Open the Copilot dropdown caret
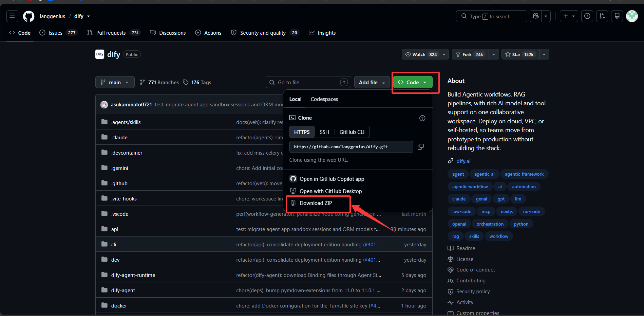Screen dimensions: 644x316 (x=546, y=16)
